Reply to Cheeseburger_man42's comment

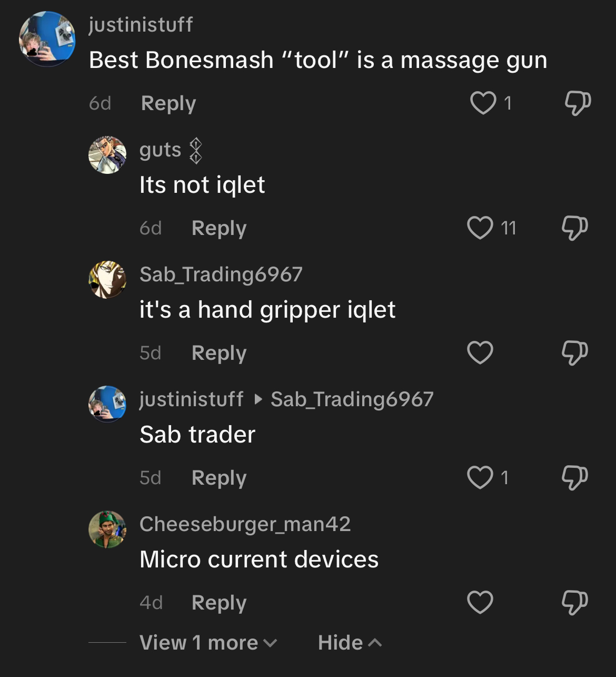219,603
